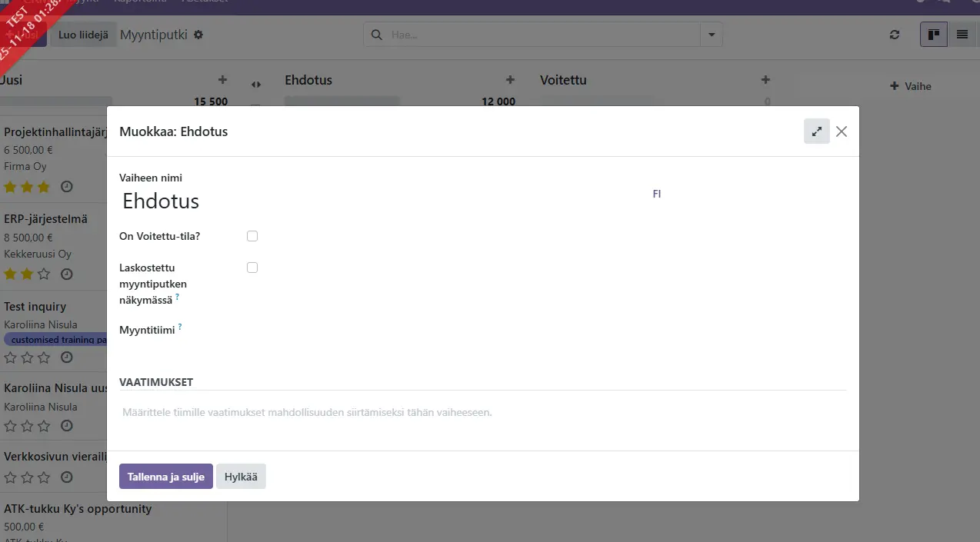Screen dimensions: 980x542
Task: Set the third star on Test inquiry
Action: 44,357
